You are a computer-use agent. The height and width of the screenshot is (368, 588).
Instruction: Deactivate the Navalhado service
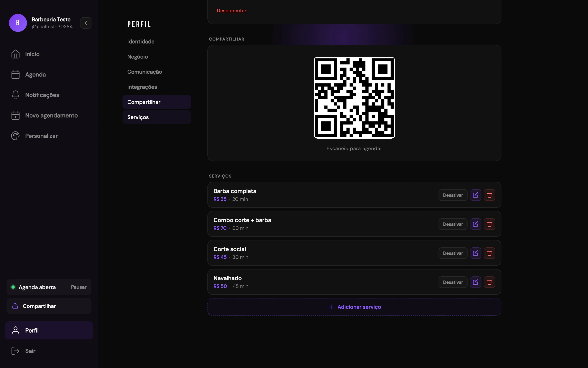453,282
